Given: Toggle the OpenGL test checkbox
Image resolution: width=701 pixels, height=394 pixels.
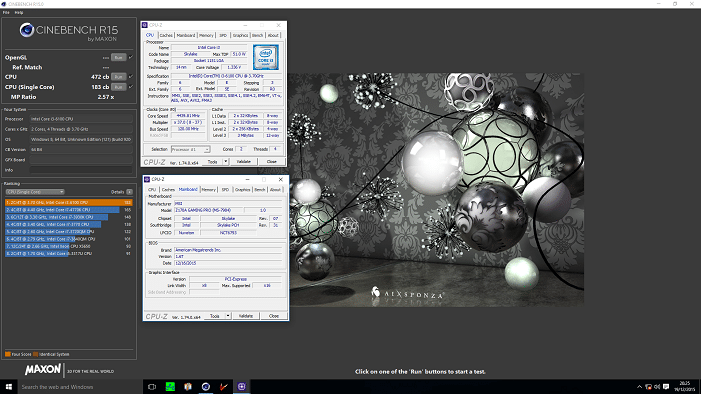Looking at the screenshot, I should pos(131,57).
